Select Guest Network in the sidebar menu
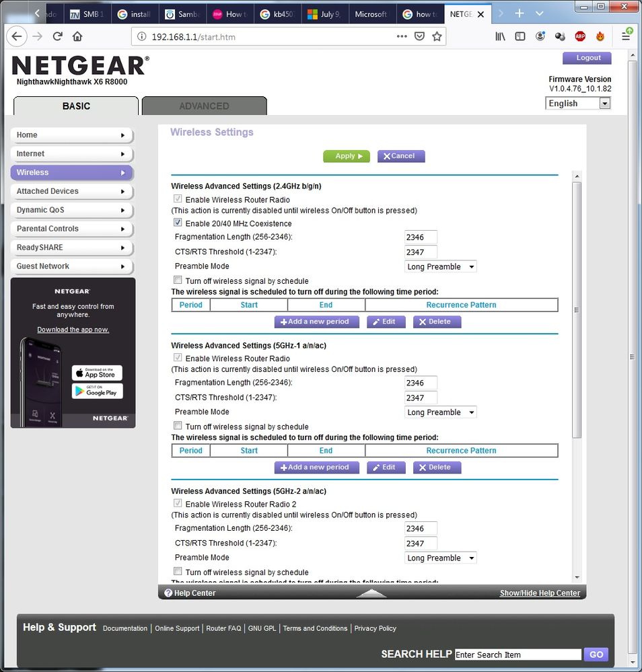 tap(71, 266)
